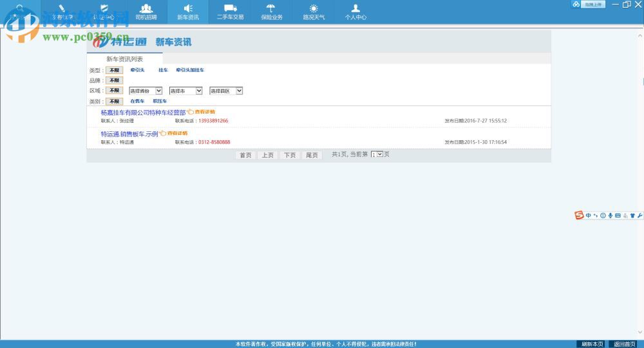Open 个人中心 person icon
The width and height of the screenshot is (644, 348).
355,8
